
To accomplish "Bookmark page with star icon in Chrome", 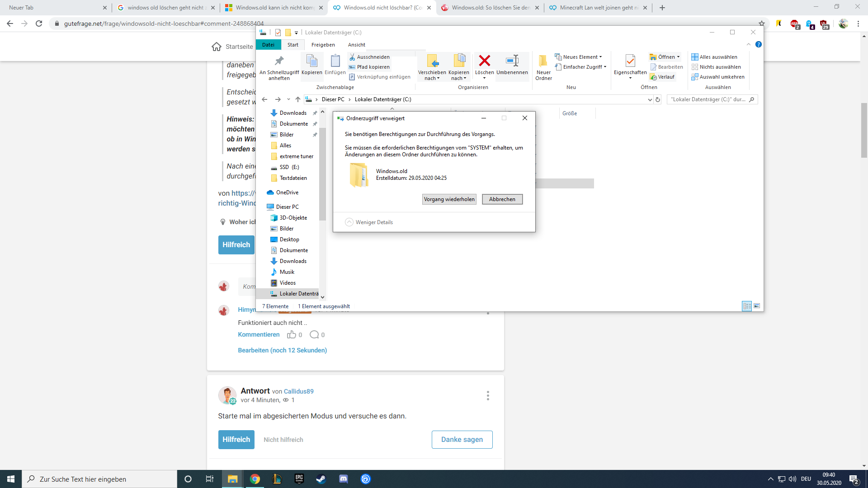I will pyautogui.click(x=762, y=23).
